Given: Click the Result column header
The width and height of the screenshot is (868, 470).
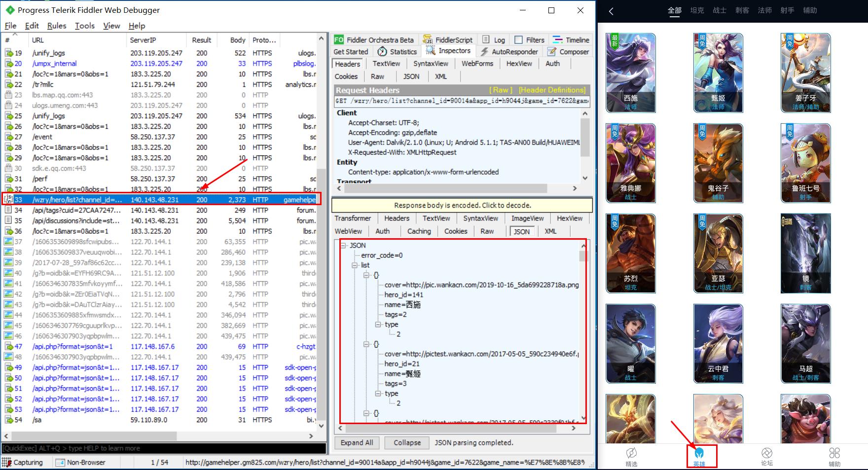Looking at the screenshot, I should [202, 40].
